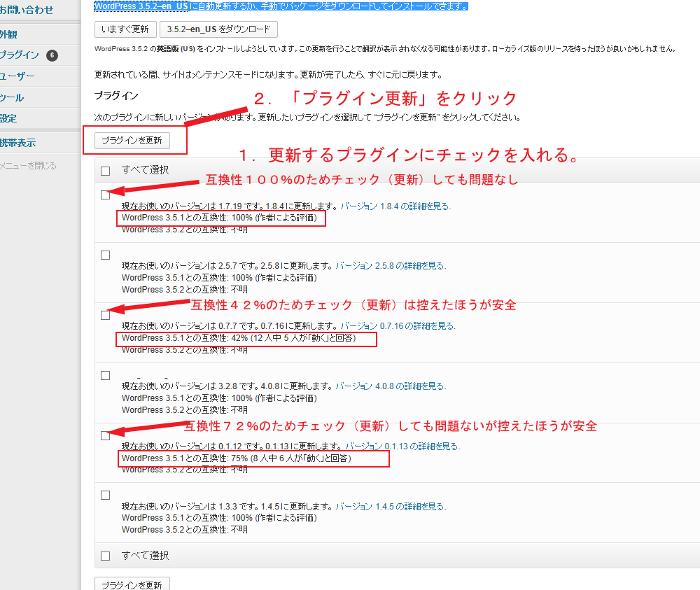Check plugin updating from 0.1.12 to 0.1.13

pos(106,436)
